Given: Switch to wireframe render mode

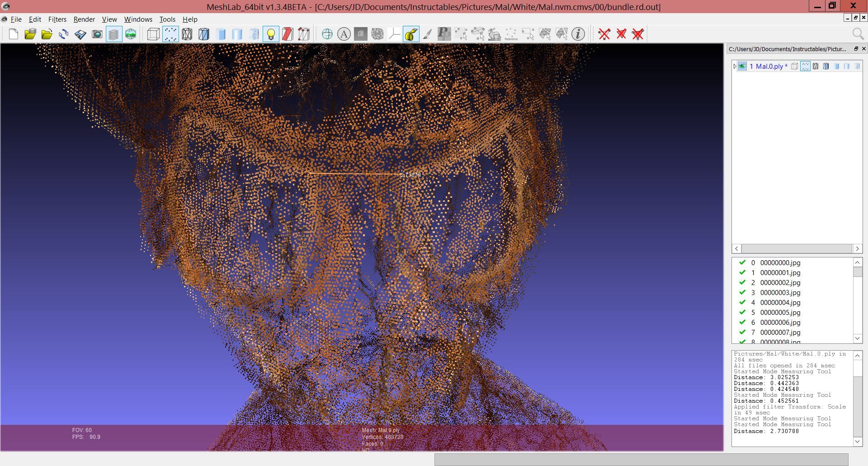Looking at the screenshot, I should (x=188, y=34).
